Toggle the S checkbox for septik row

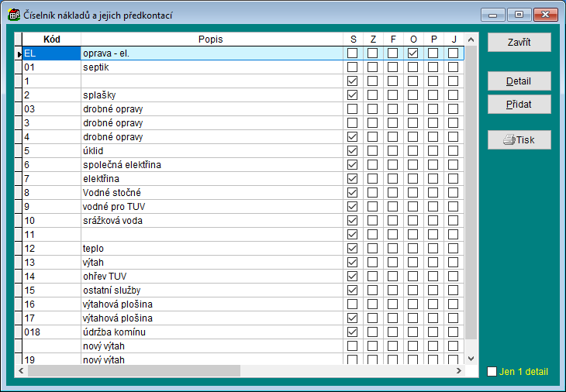(353, 67)
